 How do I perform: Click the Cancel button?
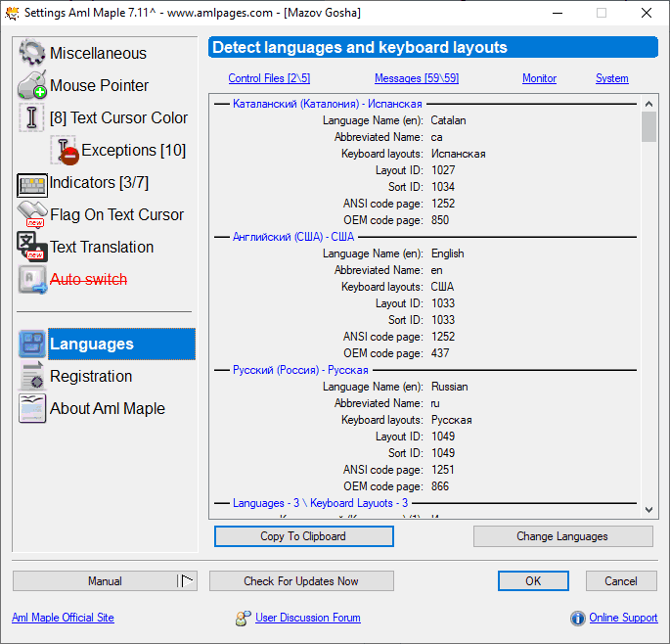tap(621, 580)
